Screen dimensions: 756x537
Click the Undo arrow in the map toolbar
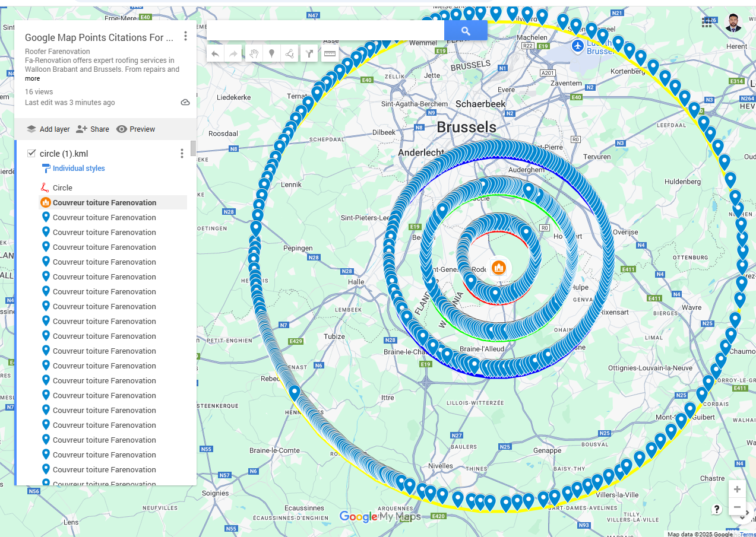pyautogui.click(x=215, y=53)
